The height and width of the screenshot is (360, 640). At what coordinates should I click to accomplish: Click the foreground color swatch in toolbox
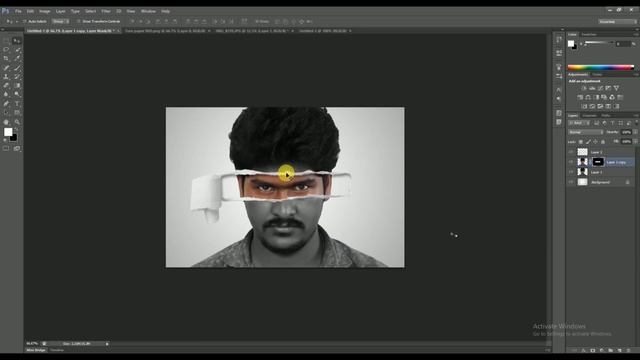coord(8,132)
